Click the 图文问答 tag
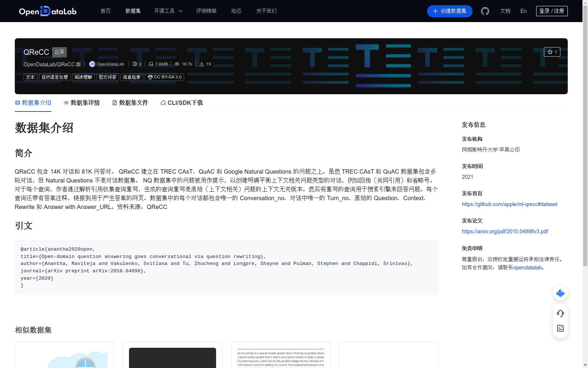Image resolution: width=588 pixels, height=368 pixels. point(108,77)
